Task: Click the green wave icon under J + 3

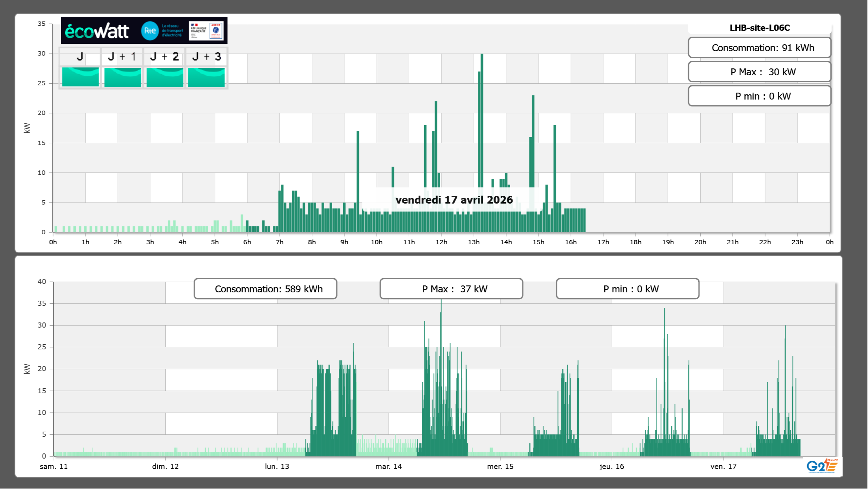Action: click(206, 77)
